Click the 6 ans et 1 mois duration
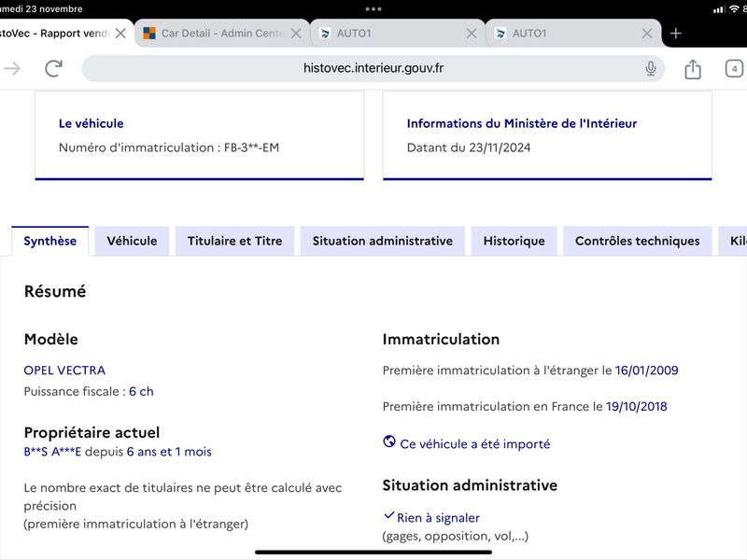The image size is (747, 560). point(169,452)
